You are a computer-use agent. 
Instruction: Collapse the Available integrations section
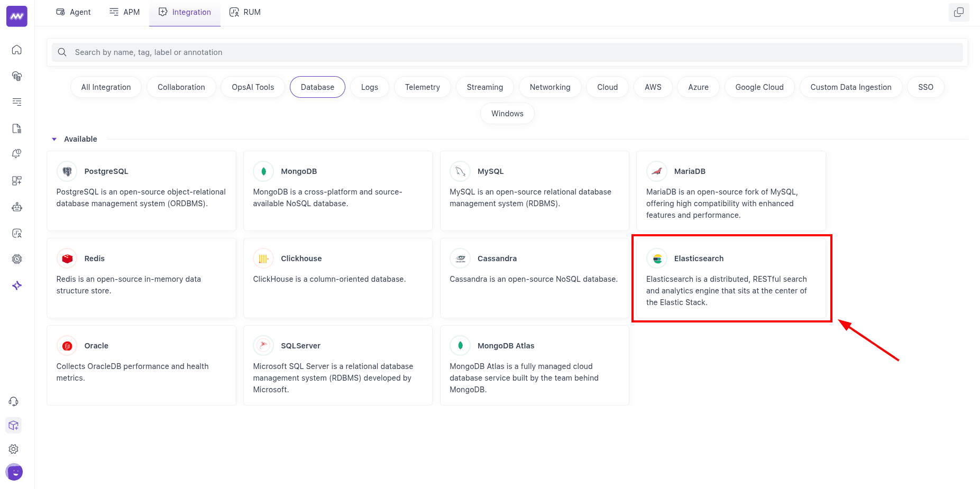click(54, 139)
